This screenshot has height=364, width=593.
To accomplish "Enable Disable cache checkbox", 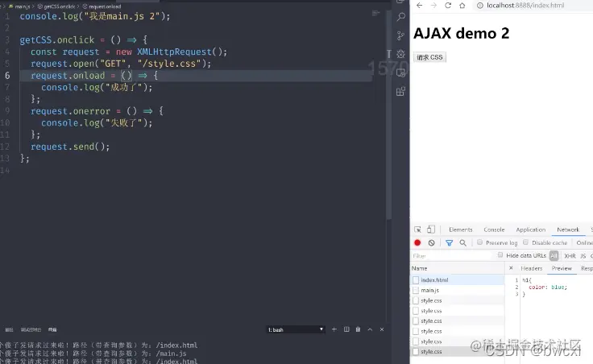I will point(525,242).
